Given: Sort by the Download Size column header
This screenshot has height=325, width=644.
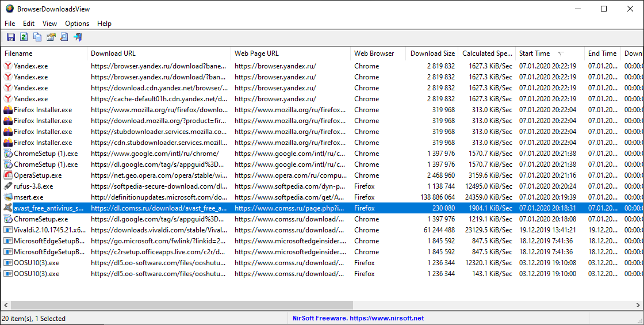Looking at the screenshot, I should tap(432, 53).
